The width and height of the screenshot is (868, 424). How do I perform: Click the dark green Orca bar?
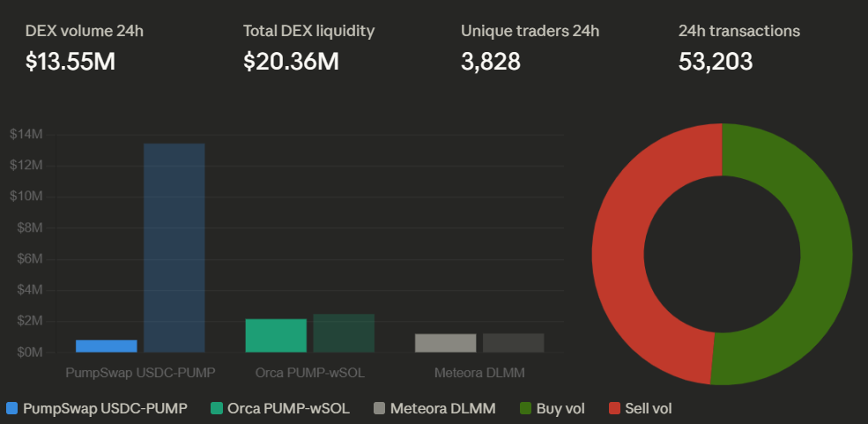344,332
